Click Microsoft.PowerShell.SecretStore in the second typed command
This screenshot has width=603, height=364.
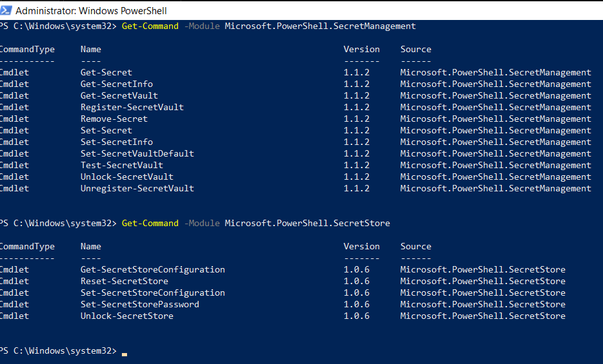coord(308,224)
